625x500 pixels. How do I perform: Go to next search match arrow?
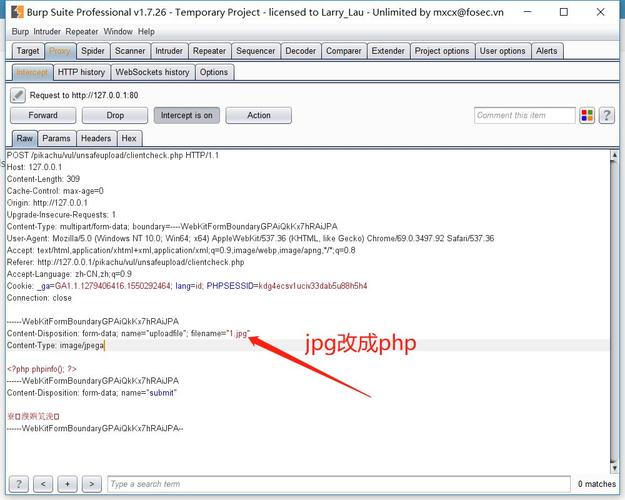(x=92, y=484)
